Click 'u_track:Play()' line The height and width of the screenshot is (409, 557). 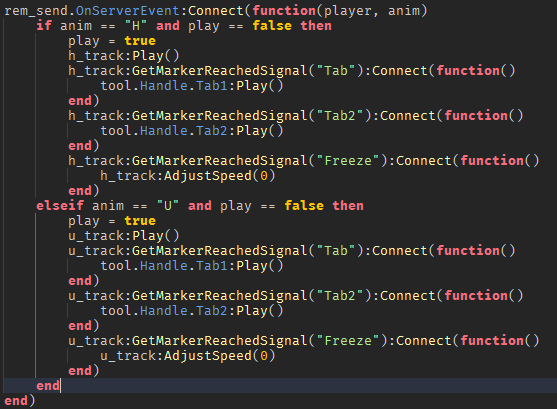click(x=124, y=236)
